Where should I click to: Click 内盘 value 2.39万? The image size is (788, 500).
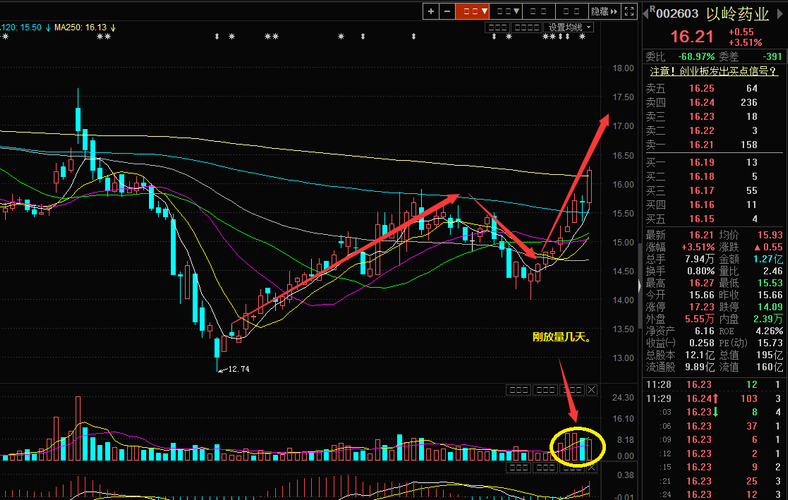pos(768,319)
